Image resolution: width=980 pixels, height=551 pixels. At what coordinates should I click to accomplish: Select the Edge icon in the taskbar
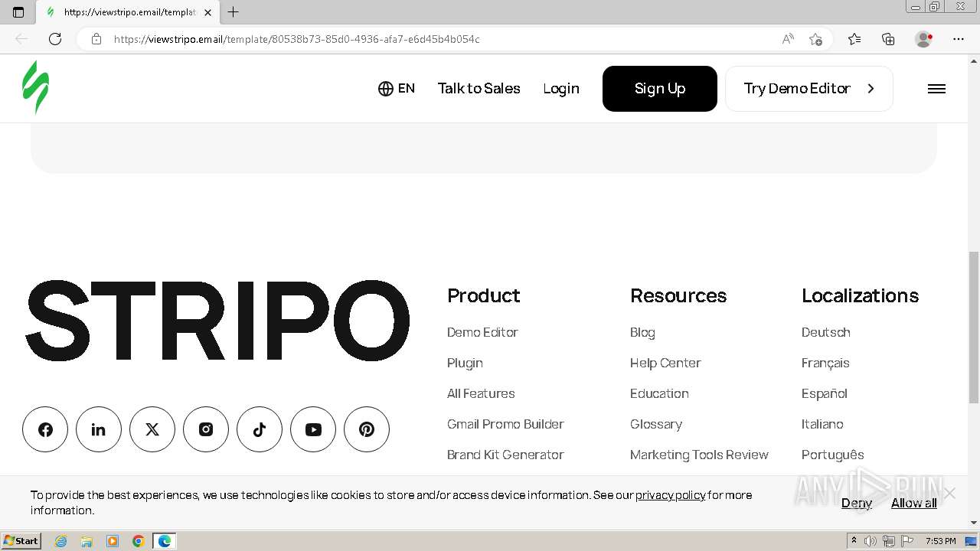(165, 541)
